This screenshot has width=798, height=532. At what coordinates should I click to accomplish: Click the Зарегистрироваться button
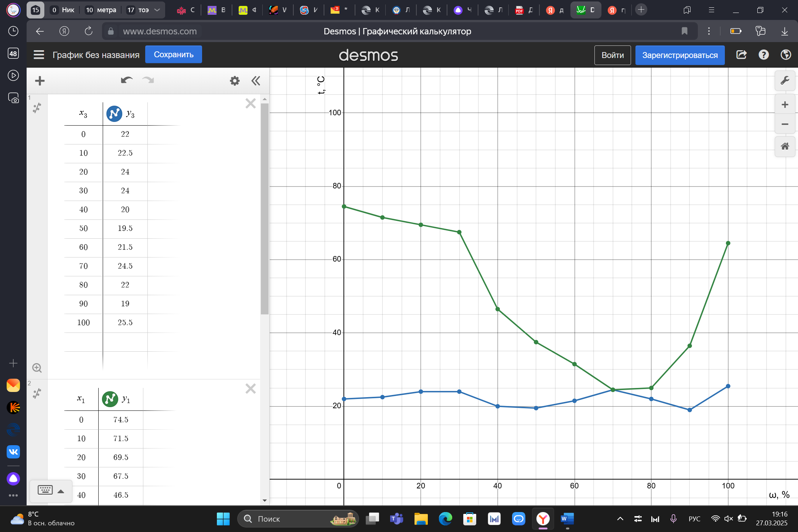click(x=680, y=55)
